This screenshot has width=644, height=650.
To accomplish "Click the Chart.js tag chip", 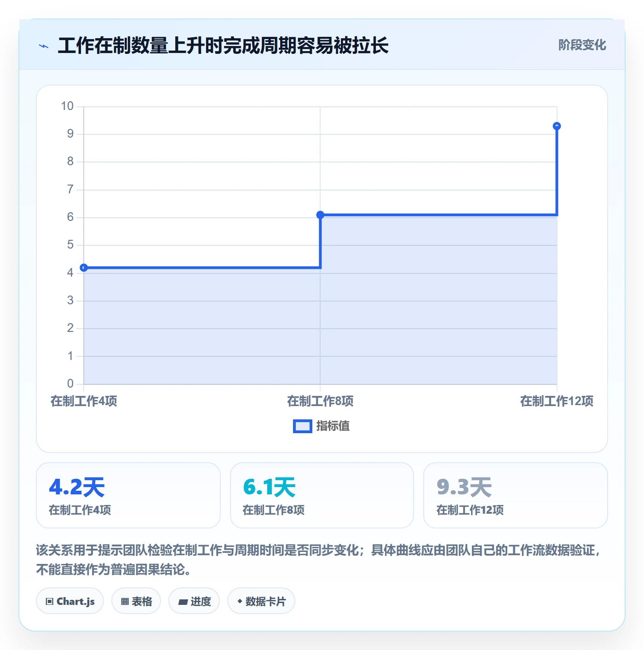I will click(x=70, y=601).
